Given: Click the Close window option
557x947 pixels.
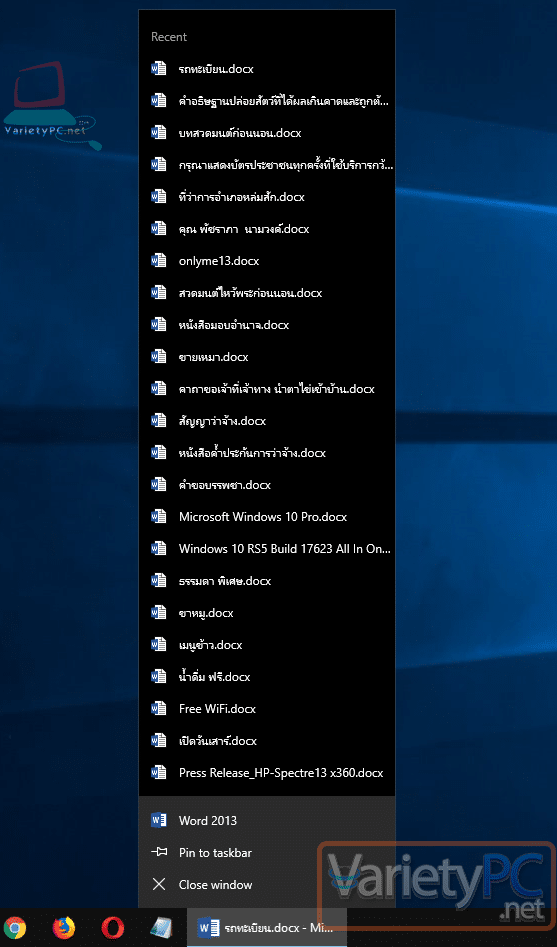Looking at the screenshot, I should pos(267,885).
